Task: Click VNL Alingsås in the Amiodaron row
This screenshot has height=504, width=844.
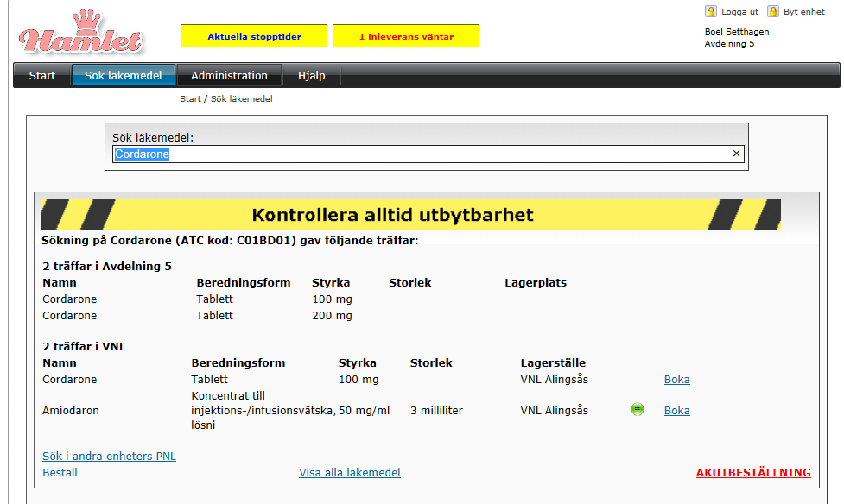Action: point(555,411)
